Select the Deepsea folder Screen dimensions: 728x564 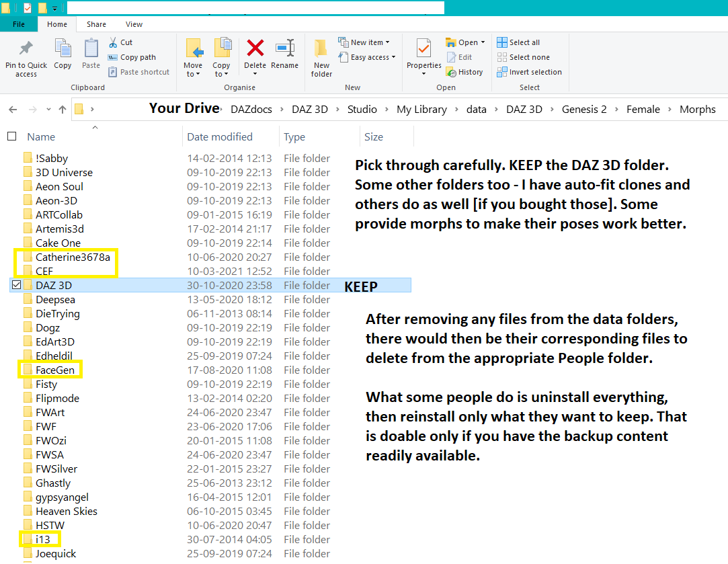coord(55,299)
